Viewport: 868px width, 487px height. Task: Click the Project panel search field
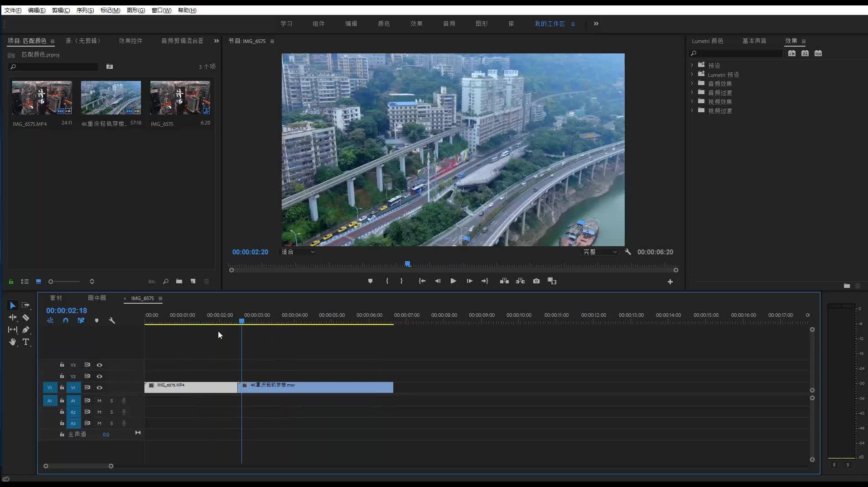pyautogui.click(x=53, y=67)
